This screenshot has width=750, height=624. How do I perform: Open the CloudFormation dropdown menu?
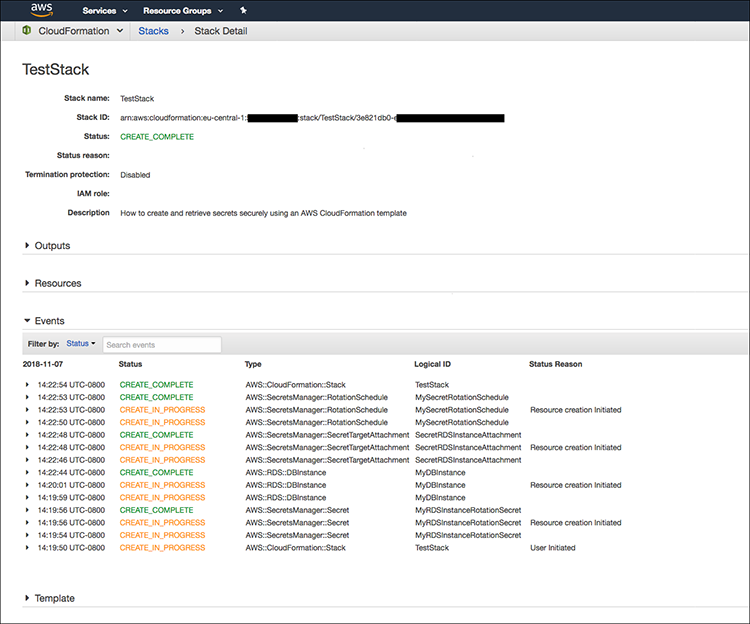[80, 31]
